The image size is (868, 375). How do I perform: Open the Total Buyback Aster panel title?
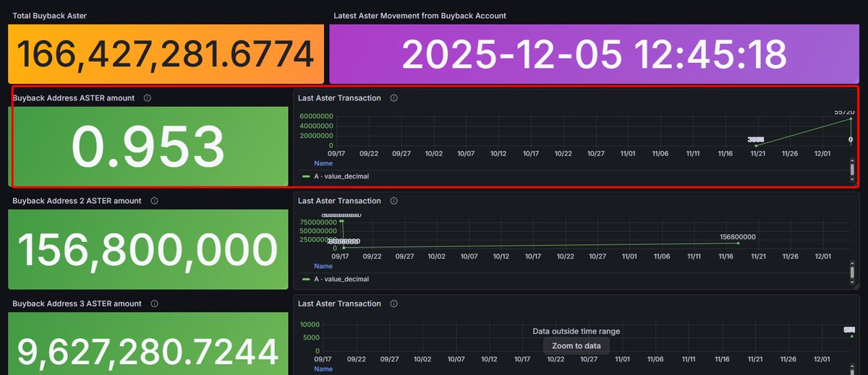[50, 16]
